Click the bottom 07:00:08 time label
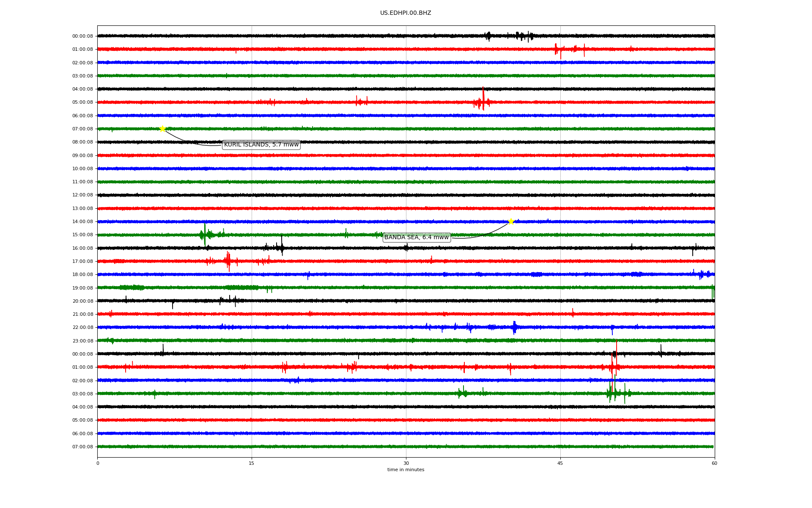 pyautogui.click(x=82, y=447)
